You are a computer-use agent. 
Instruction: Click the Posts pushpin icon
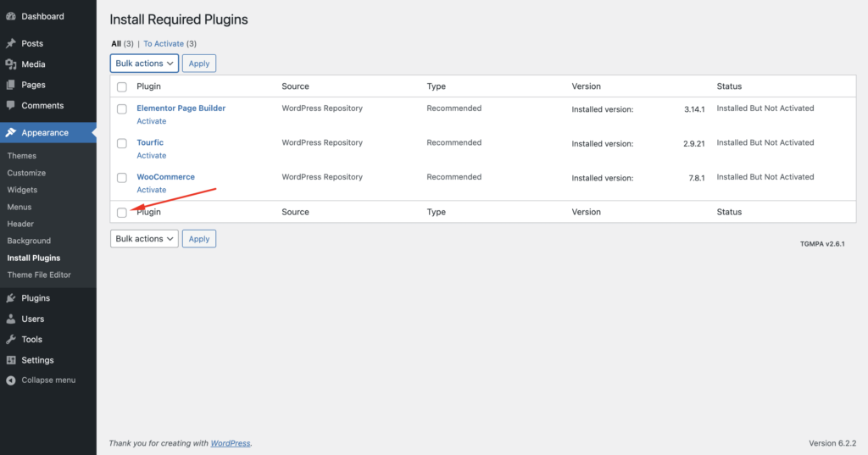click(x=10, y=43)
